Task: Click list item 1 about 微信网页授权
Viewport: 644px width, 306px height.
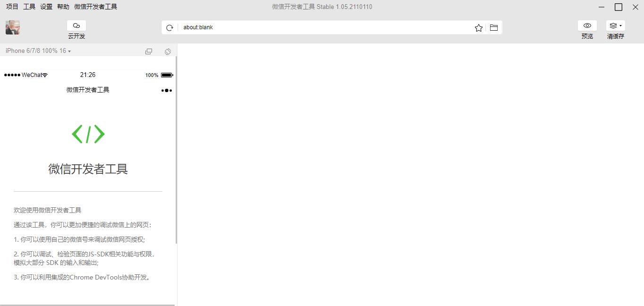Action: click(79, 239)
